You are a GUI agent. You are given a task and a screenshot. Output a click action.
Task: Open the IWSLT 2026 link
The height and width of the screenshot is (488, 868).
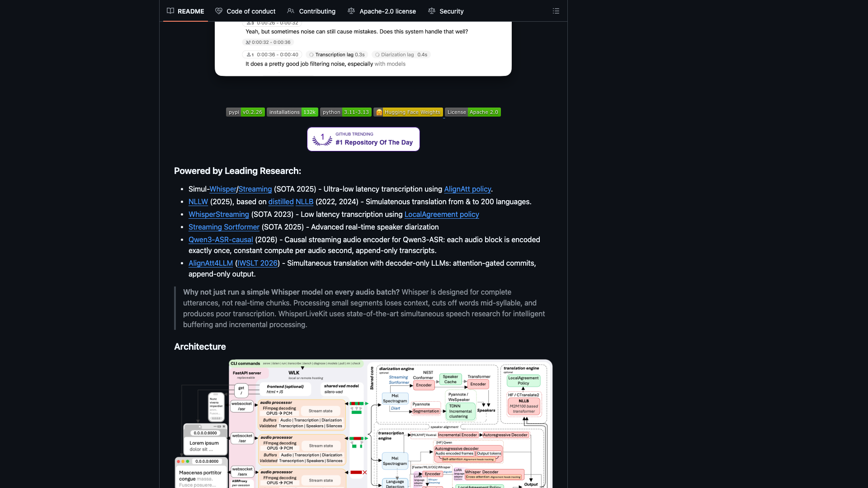(x=257, y=263)
